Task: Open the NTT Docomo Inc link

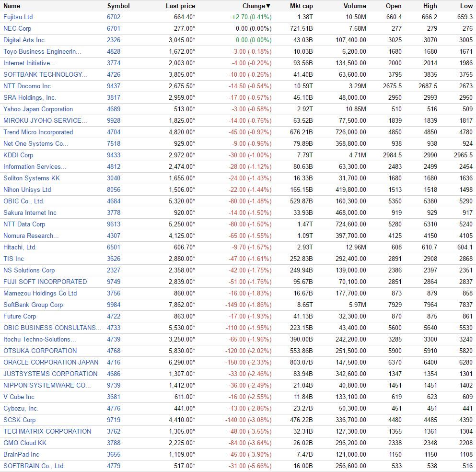Action: pos(27,86)
